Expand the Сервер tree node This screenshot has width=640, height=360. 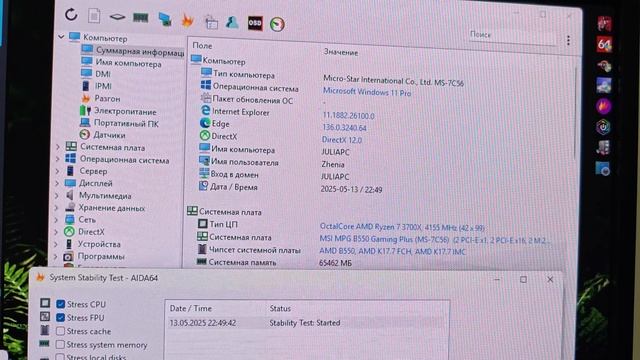(x=57, y=171)
